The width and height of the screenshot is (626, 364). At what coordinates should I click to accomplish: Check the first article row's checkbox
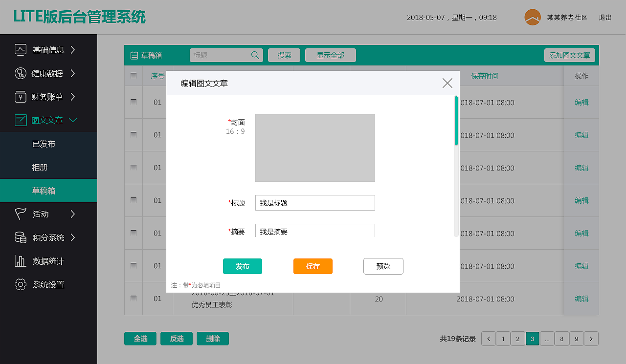click(x=133, y=102)
